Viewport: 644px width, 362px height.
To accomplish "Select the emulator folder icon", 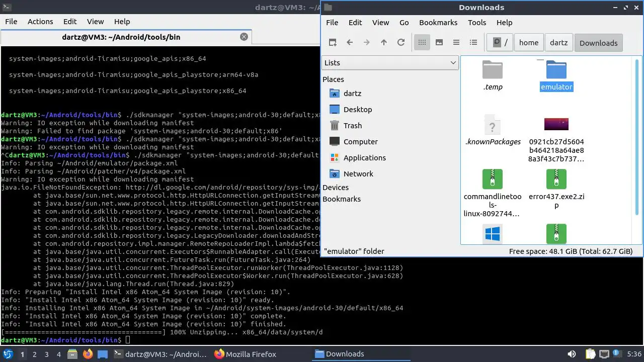I will coord(556,69).
